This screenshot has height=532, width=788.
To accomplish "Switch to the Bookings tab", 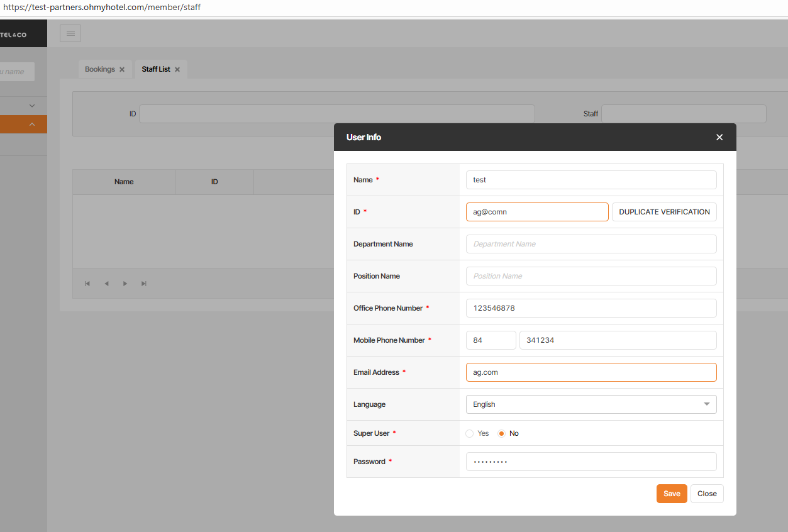I will click(x=99, y=69).
